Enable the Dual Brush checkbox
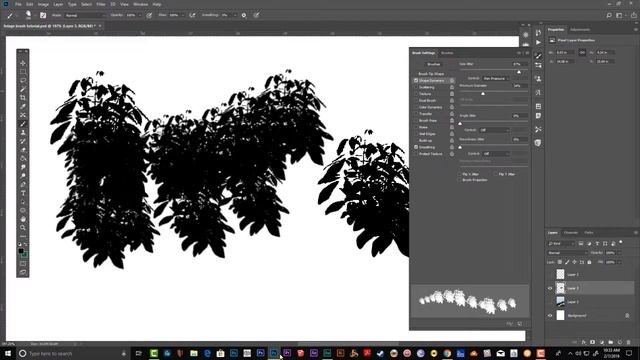The height and width of the screenshot is (360, 640). (416, 100)
